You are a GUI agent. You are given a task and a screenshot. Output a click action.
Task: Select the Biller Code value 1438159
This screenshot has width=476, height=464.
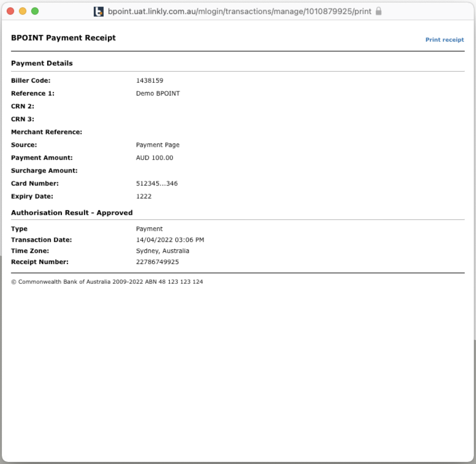click(150, 80)
